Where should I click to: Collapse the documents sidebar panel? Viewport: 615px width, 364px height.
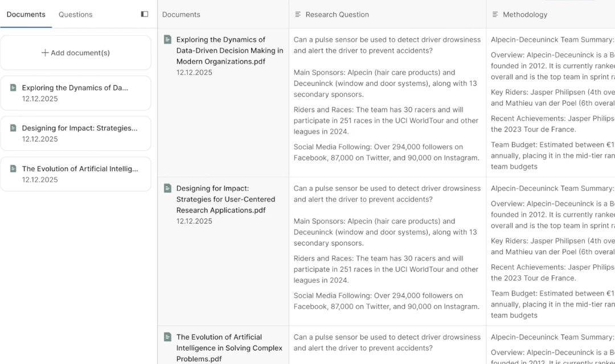(x=144, y=14)
